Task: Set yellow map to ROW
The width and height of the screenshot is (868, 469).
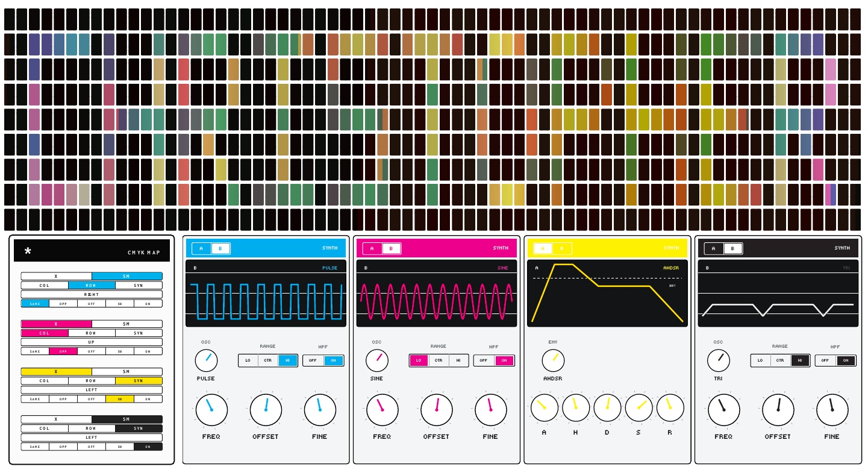Action: (92, 380)
